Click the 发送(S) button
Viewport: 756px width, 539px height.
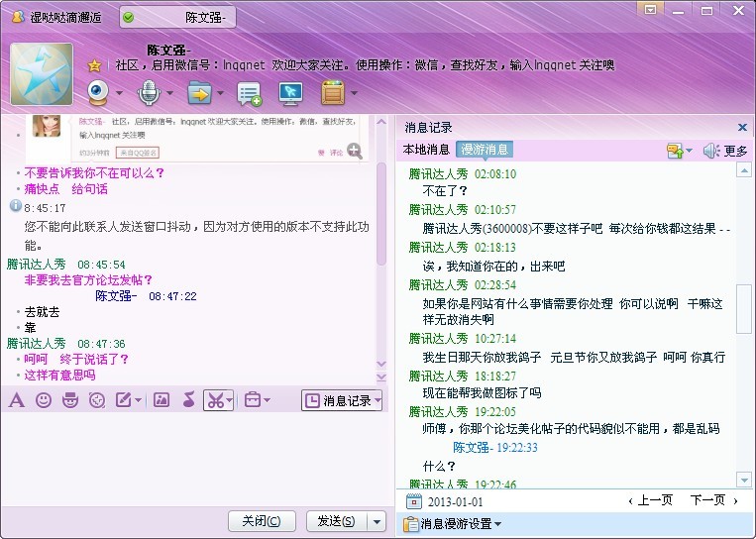337,521
